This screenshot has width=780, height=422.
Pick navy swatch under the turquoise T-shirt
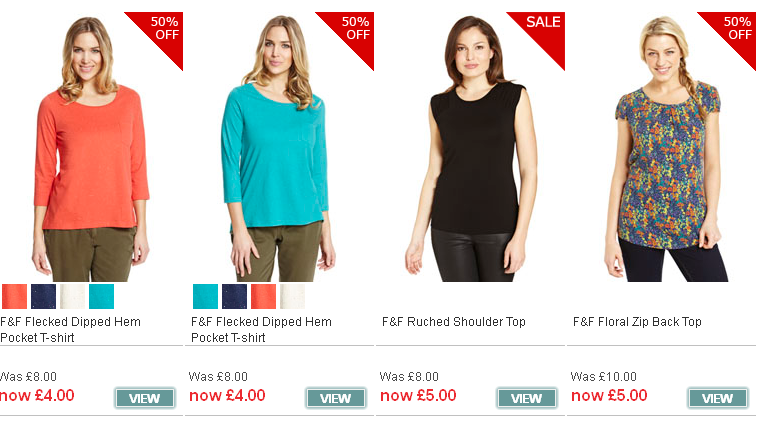pos(234,297)
